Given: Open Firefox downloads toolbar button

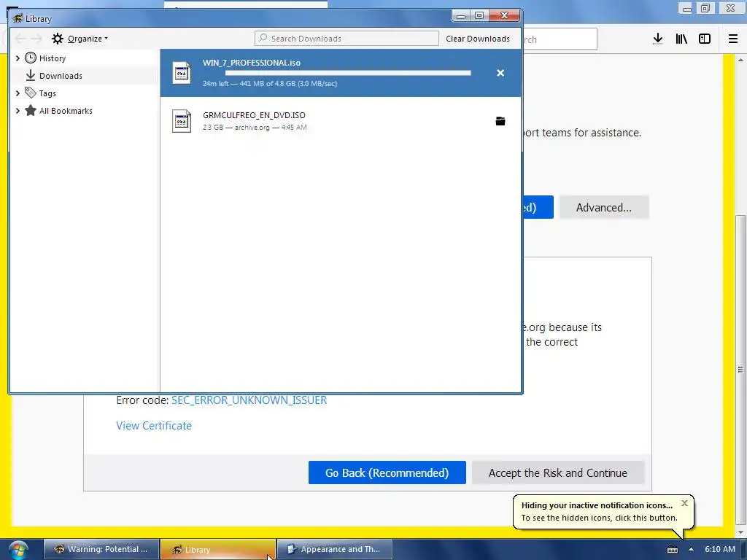Looking at the screenshot, I should point(658,39).
